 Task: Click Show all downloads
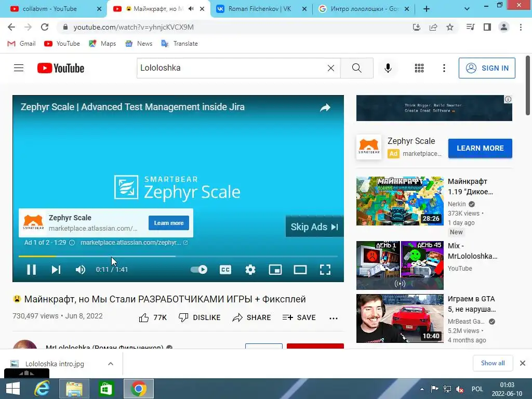493,363
